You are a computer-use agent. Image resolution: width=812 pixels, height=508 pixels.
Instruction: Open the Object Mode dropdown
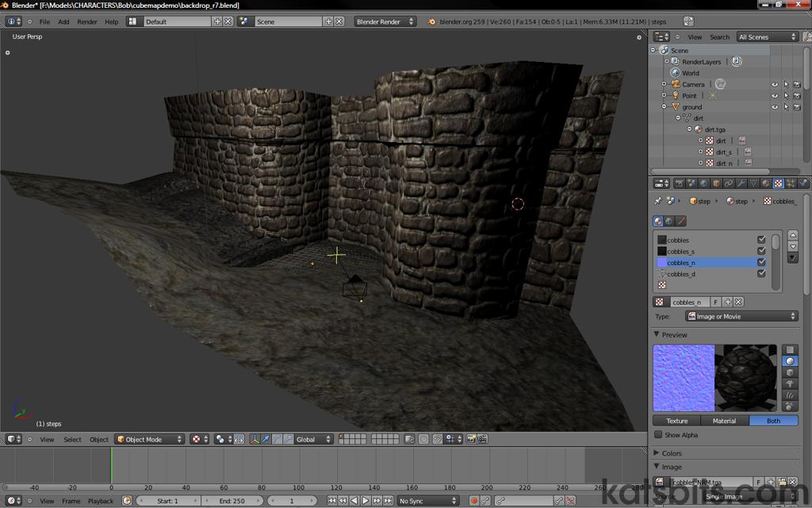[x=149, y=439]
